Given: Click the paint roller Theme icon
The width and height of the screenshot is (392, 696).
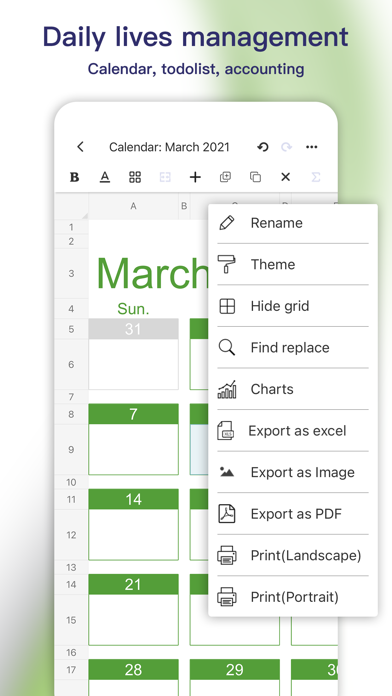Looking at the screenshot, I should pyautogui.click(x=227, y=265).
